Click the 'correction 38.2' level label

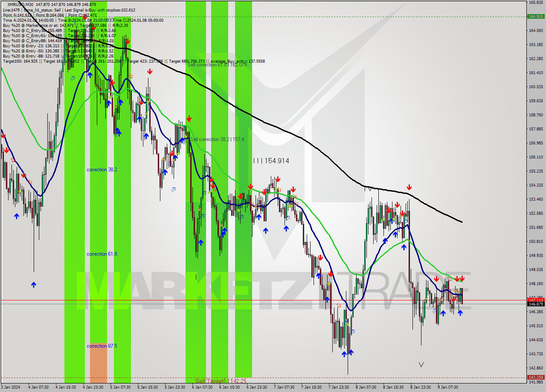click(x=102, y=170)
